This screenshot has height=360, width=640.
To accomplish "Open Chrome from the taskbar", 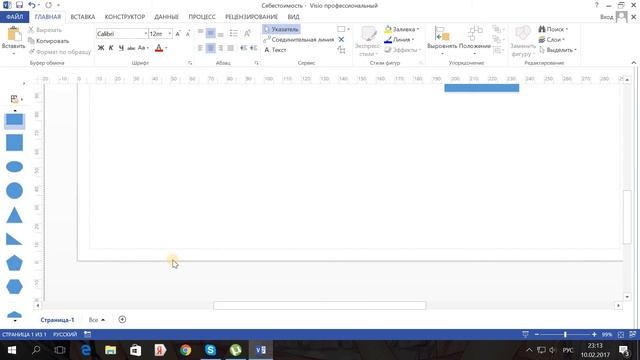I will click(185, 350).
